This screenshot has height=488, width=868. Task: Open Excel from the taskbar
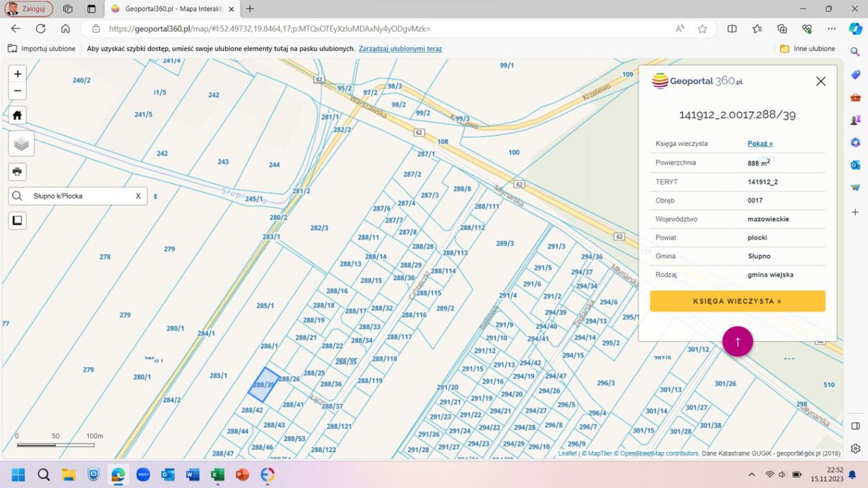pyautogui.click(x=218, y=474)
